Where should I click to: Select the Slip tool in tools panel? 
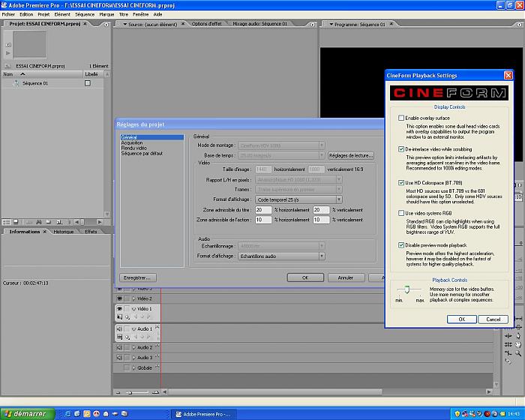pos(518,318)
